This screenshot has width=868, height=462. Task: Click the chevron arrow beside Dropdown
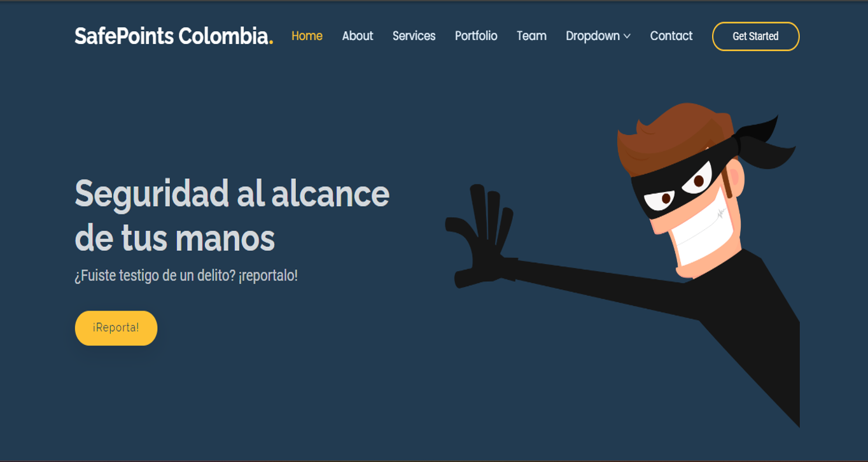(627, 37)
